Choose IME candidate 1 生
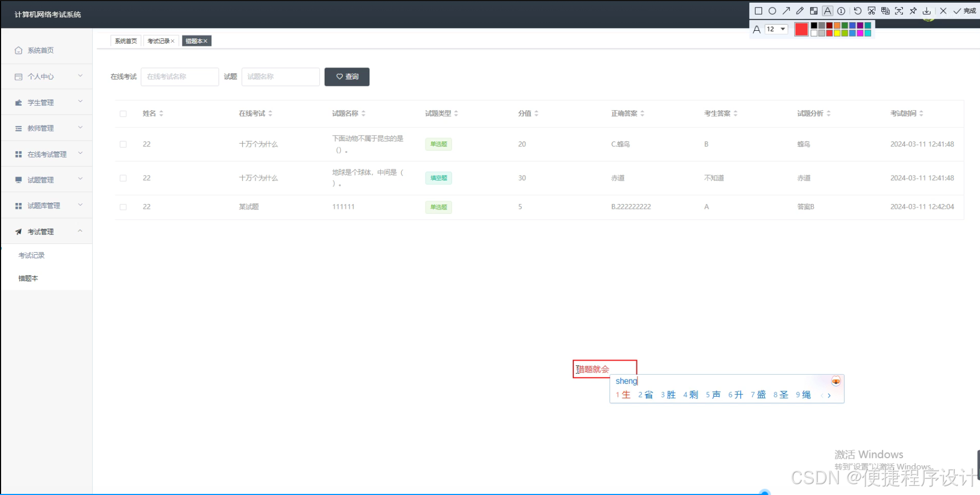980x495 pixels. (623, 395)
